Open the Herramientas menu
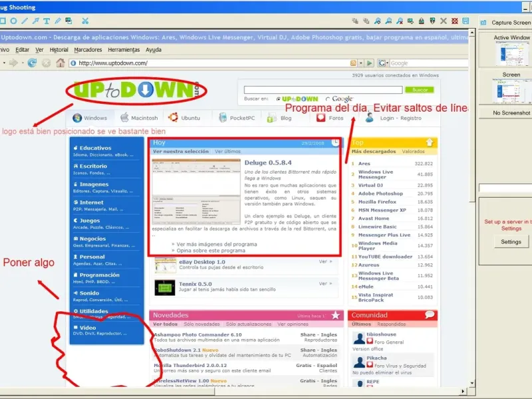The width and height of the screenshot is (532, 399). [x=124, y=50]
